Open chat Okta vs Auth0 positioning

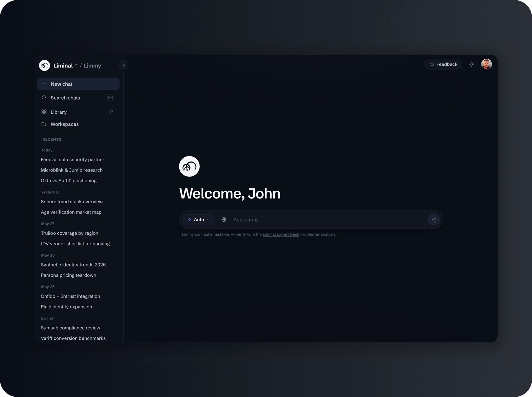pyautogui.click(x=68, y=181)
